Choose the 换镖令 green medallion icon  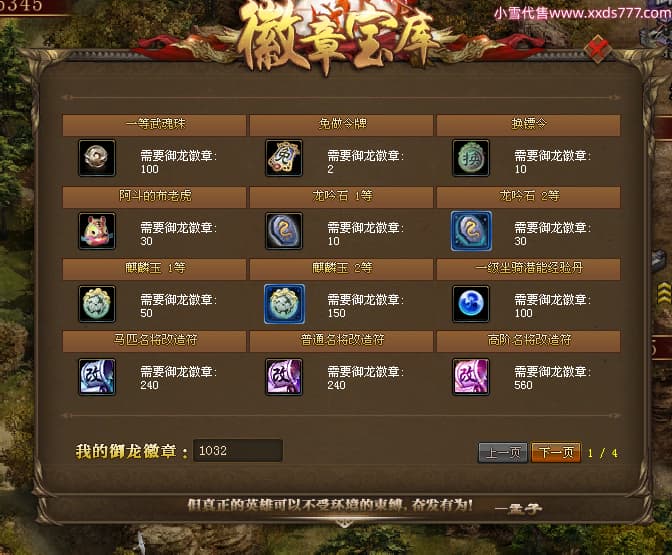(x=471, y=158)
